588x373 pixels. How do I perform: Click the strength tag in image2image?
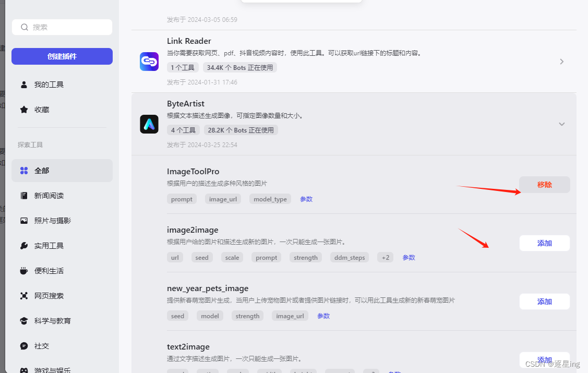click(306, 258)
